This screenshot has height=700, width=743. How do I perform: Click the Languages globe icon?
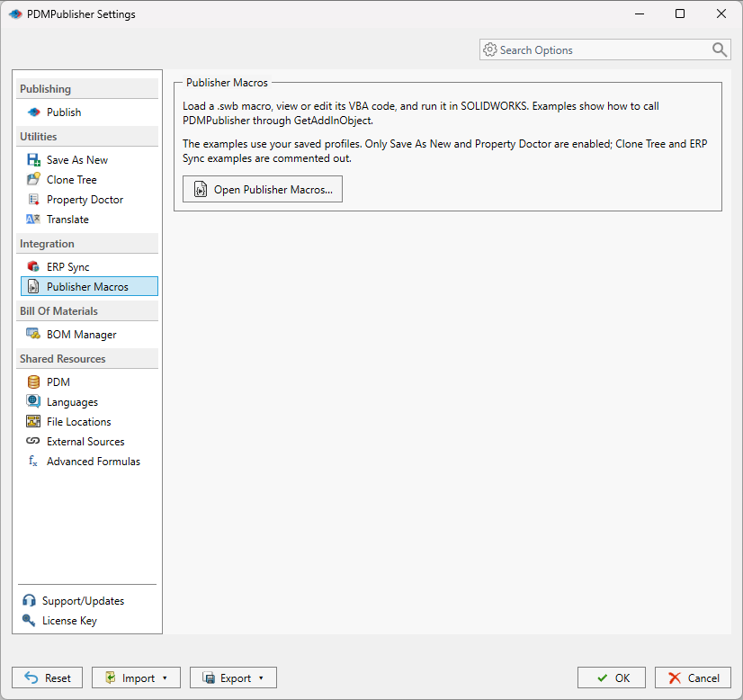point(33,401)
